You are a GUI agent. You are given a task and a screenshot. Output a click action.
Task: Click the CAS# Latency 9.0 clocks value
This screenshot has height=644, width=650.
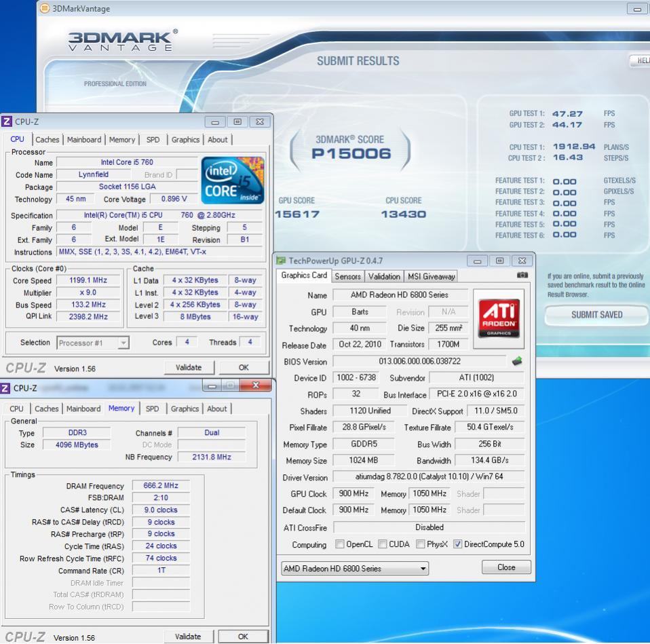(161, 510)
